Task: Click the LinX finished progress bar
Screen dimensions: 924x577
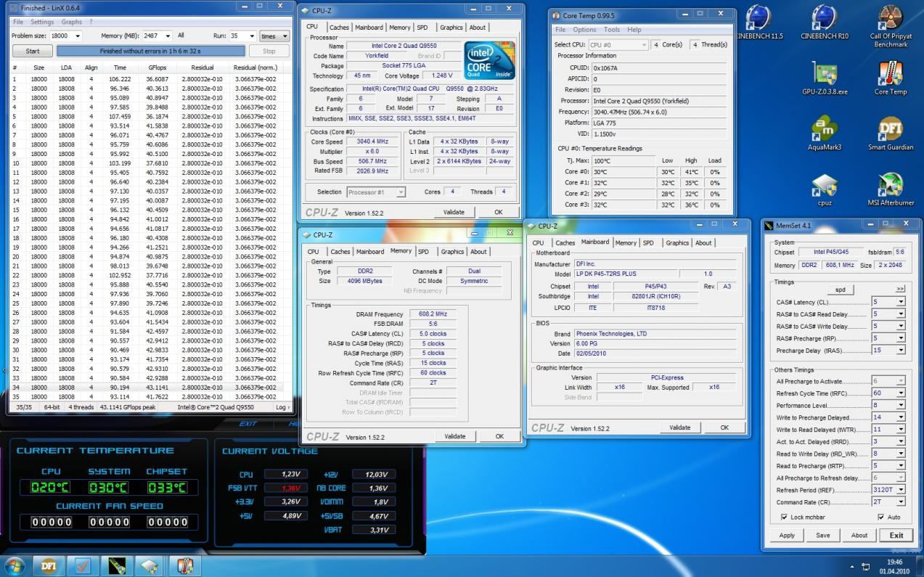Action: click(151, 52)
